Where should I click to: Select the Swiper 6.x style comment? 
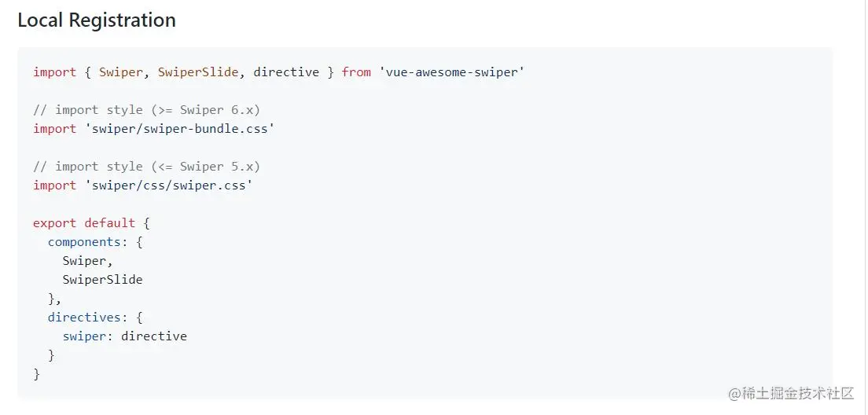(146, 110)
